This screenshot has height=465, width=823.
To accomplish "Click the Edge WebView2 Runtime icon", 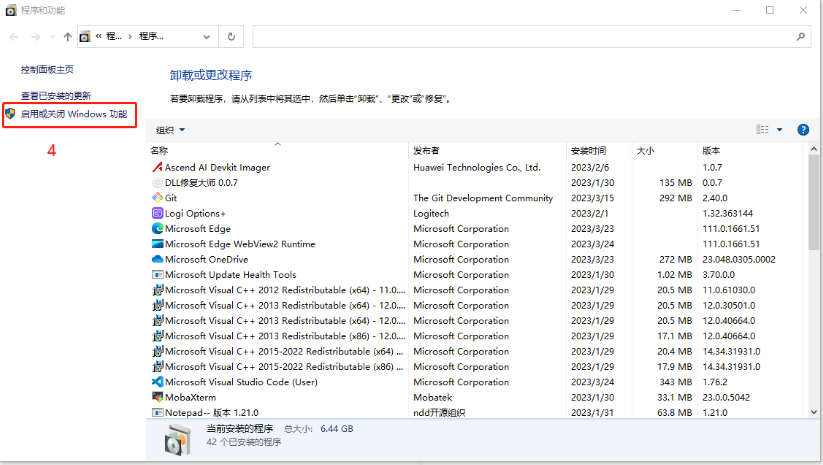I will coord(157,244).
